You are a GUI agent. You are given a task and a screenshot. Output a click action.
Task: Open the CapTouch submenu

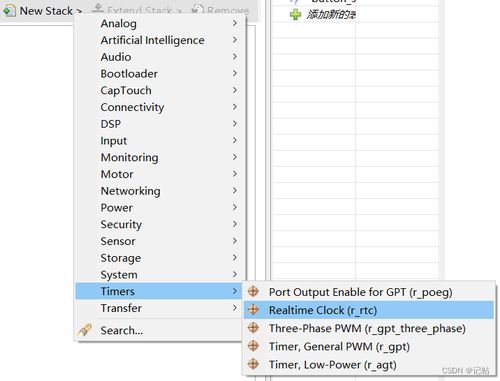[x=160, y=90]
